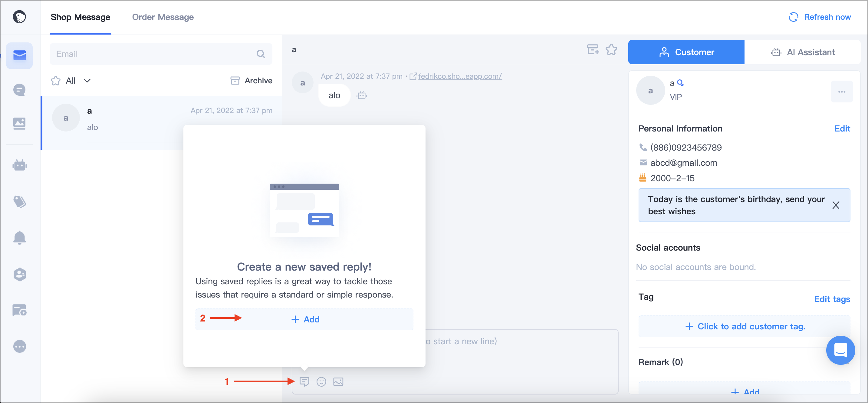The image size is (868, 403).
Task: Open the tags sidebar icon
Action: (20, 202)
